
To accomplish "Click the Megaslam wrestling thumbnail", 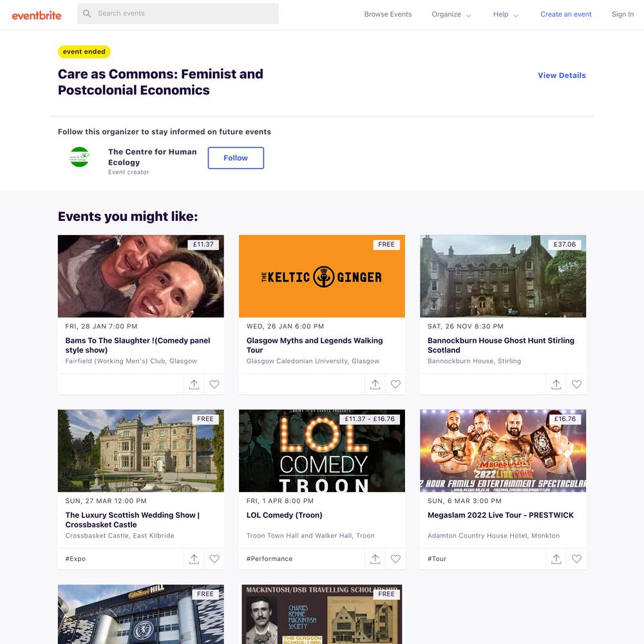I will (x=503, y=451).
